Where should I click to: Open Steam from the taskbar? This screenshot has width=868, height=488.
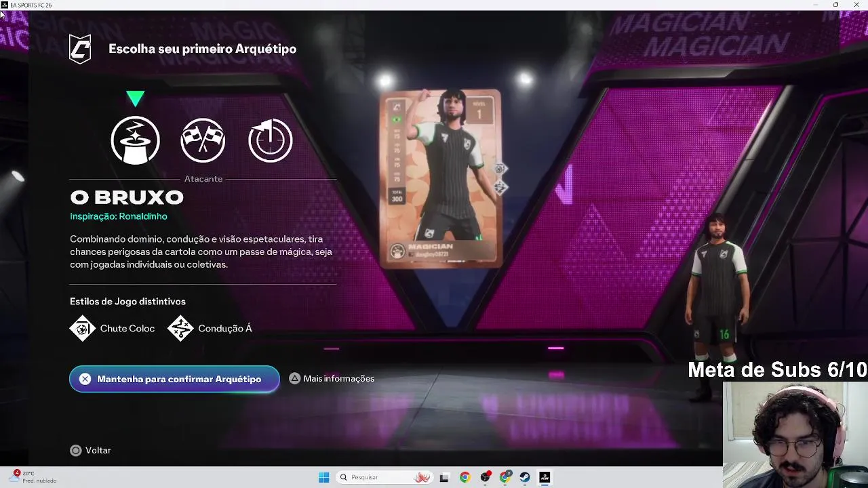pos(525,477)
